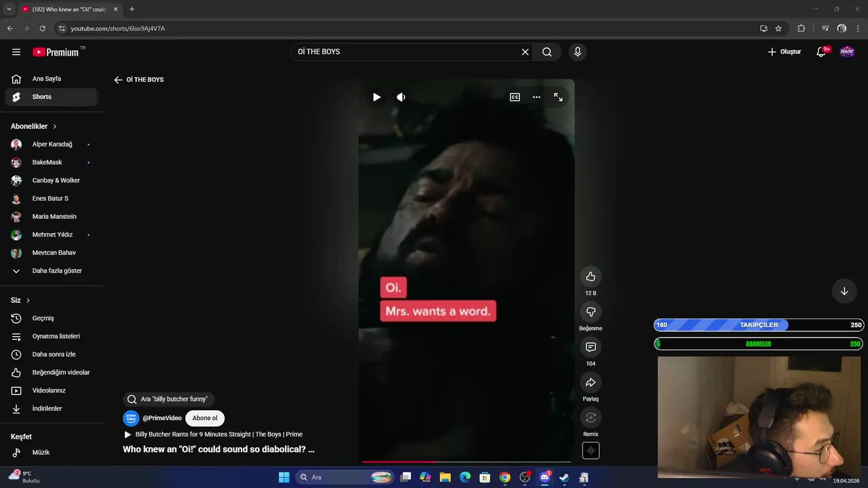Play the Shorts video
Image resolution: width=868 pixels, height=488 pixels.
coord(376,97)
